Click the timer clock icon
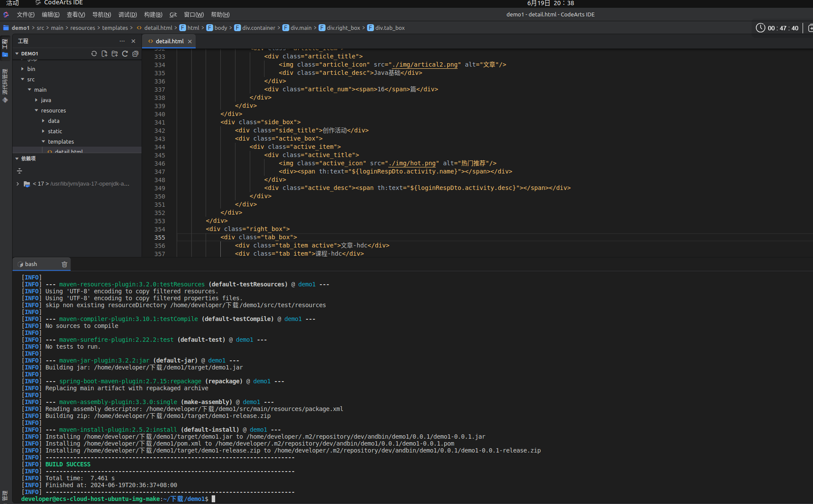 (x=760, y=28)
